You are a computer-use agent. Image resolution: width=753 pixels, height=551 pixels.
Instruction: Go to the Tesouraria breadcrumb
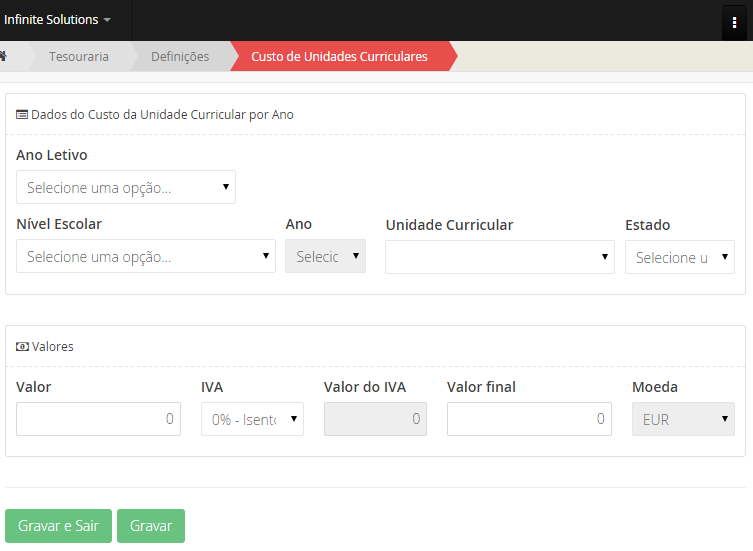tap(79, 57)
